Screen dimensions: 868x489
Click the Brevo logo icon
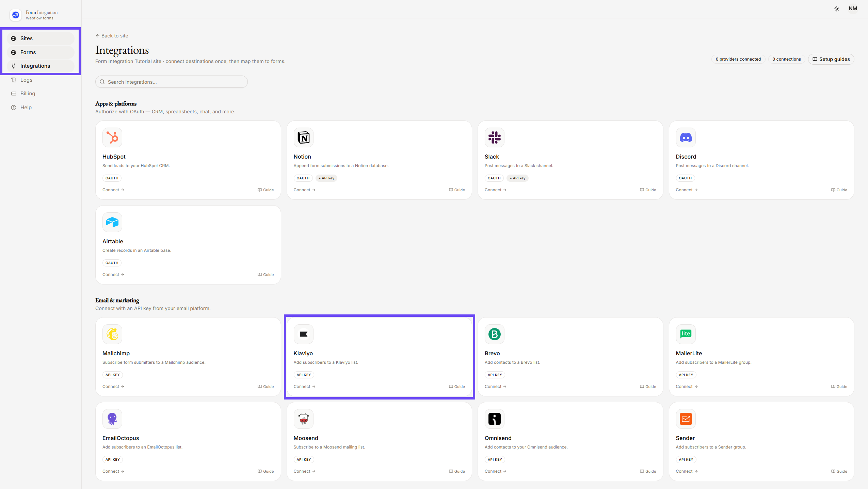(x=494, y=334)
